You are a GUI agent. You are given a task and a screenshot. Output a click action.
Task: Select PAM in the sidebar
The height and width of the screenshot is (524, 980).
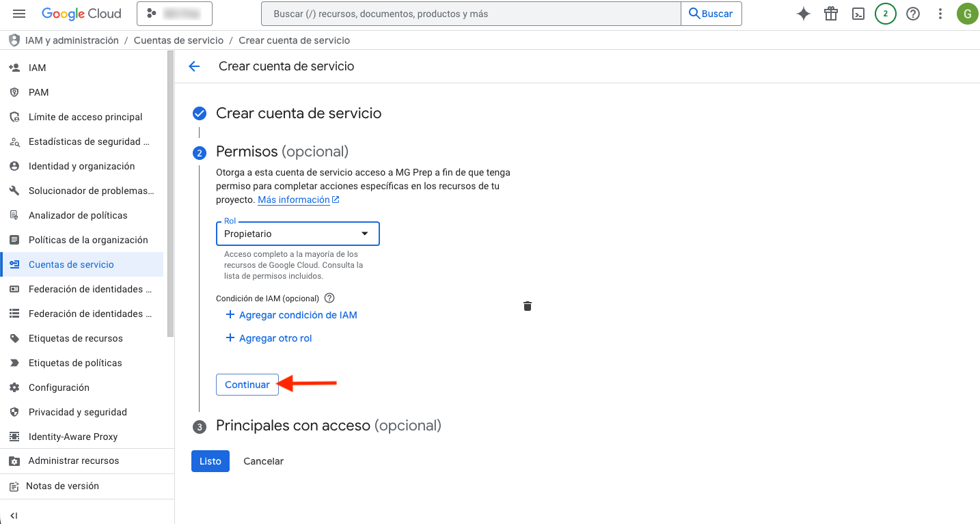click(x=38, y=92)
